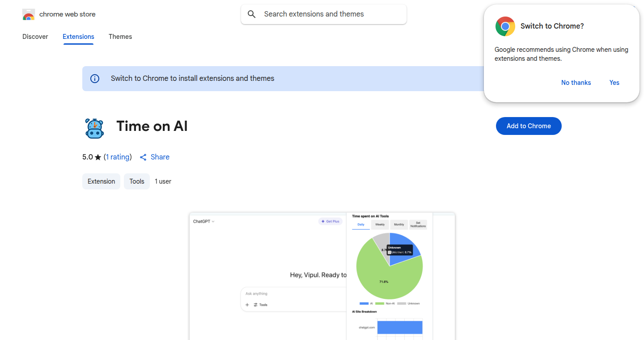Switch to the Themes tab
This screenshot has width=644, height=340.
[120, 37]
